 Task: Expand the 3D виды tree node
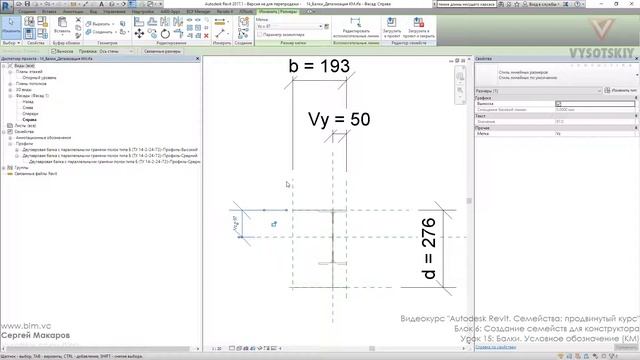[x=10, y=90]
